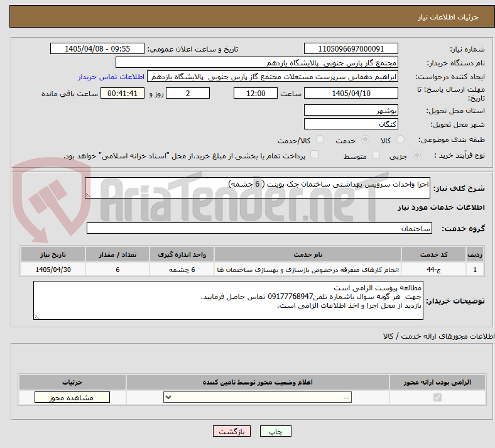Click general description text area

click(x=258, y=188)
